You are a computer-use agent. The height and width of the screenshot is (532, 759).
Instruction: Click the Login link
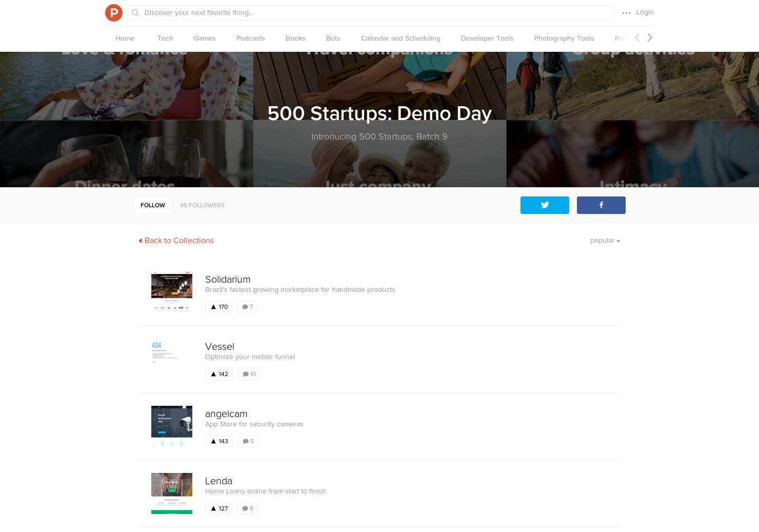[x=645, y=12]
